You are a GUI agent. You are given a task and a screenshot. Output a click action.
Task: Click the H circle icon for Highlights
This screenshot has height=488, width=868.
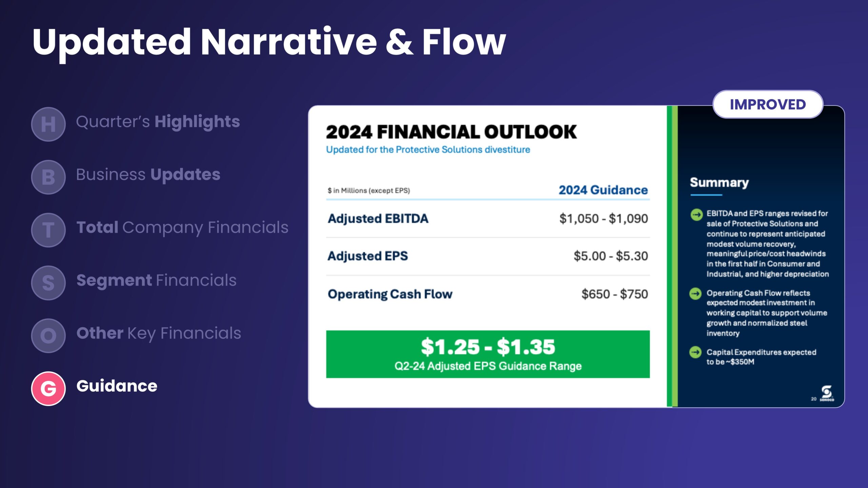(48, 124)
